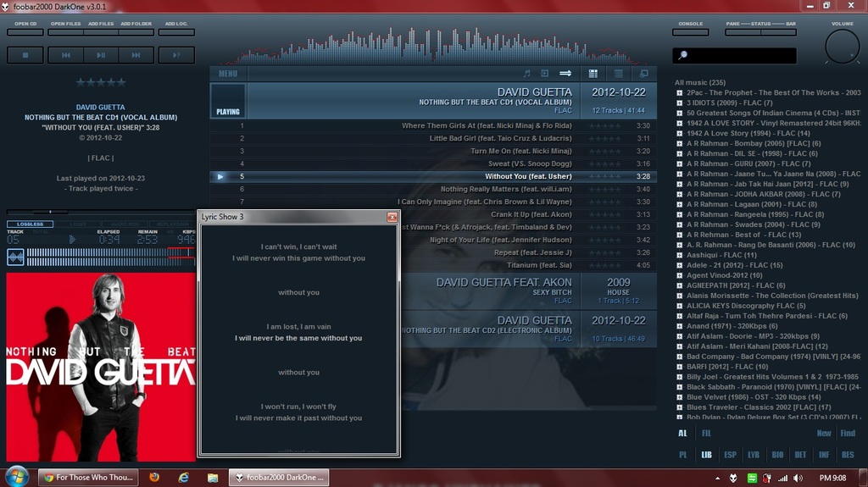Open the Windows Start menu
This screenshot has height=487, width=868.
click(16, 477)
